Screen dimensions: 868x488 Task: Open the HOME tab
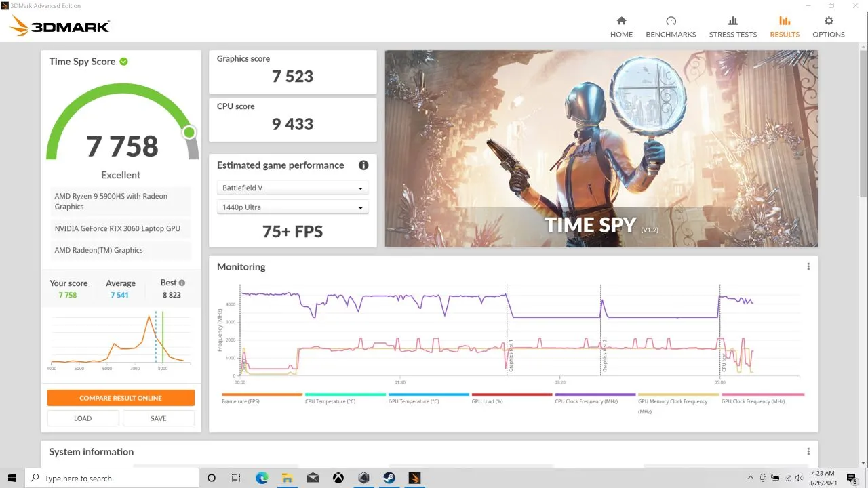point(621,27)
